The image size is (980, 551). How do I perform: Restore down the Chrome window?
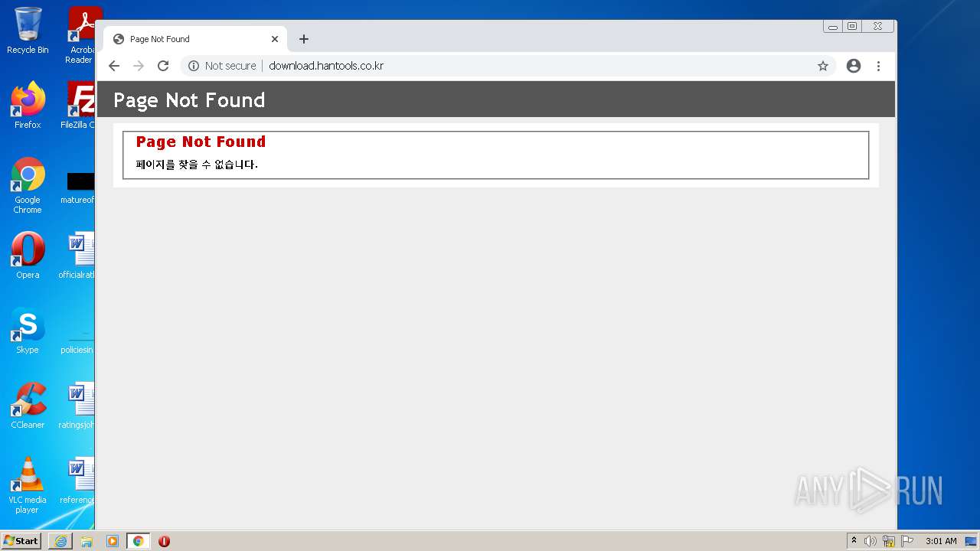[x=852, y=27]
